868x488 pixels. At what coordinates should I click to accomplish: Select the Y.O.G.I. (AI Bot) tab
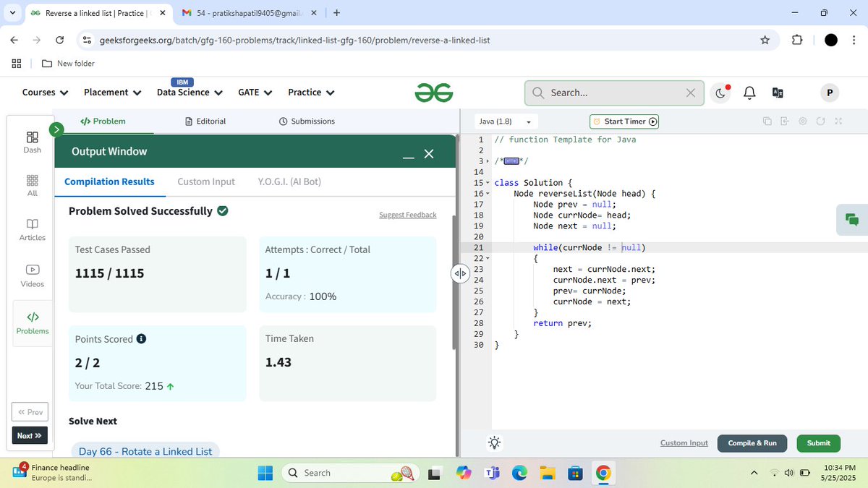(x=289, y=181)
